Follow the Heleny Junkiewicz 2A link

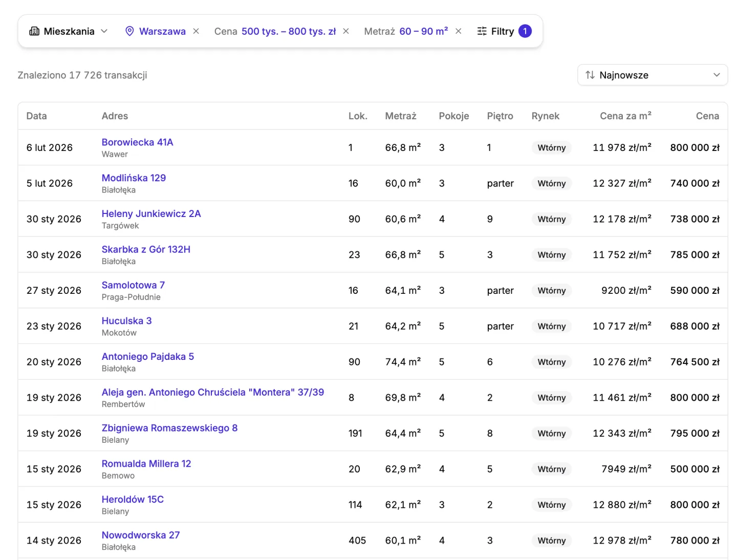click(x=151, y=214)
